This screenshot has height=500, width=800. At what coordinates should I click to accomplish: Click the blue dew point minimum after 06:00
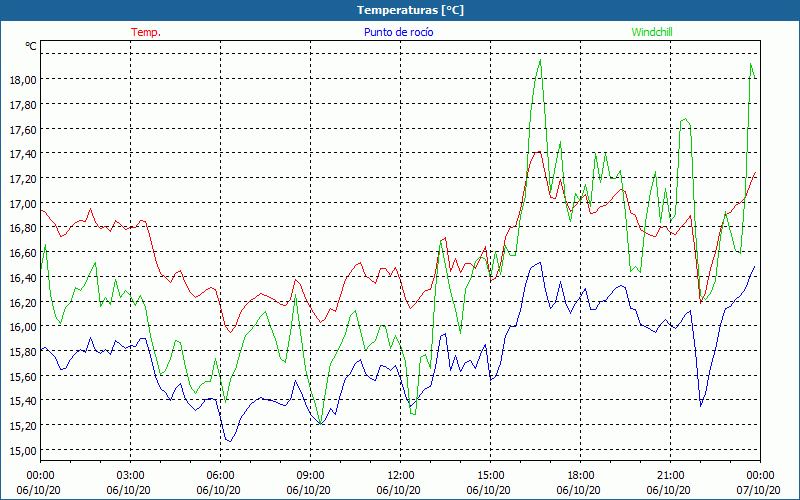click(230, 441)
